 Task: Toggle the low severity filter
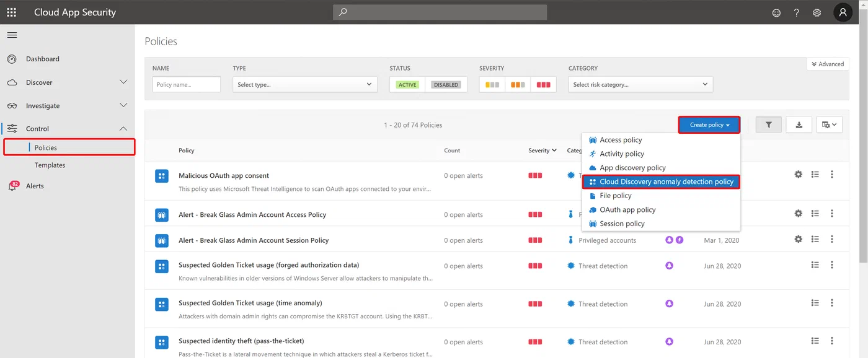point(492,85)
